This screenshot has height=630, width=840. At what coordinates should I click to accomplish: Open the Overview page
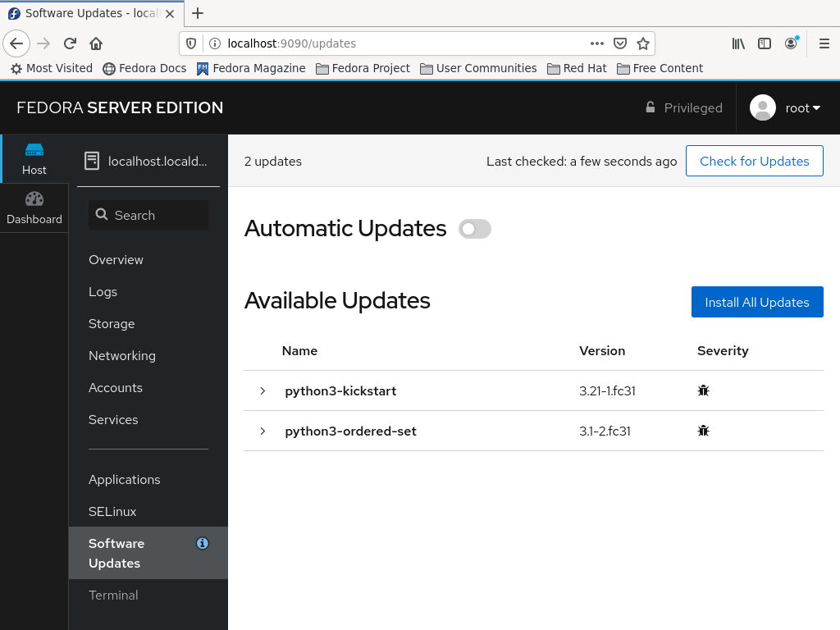[116, 260]
